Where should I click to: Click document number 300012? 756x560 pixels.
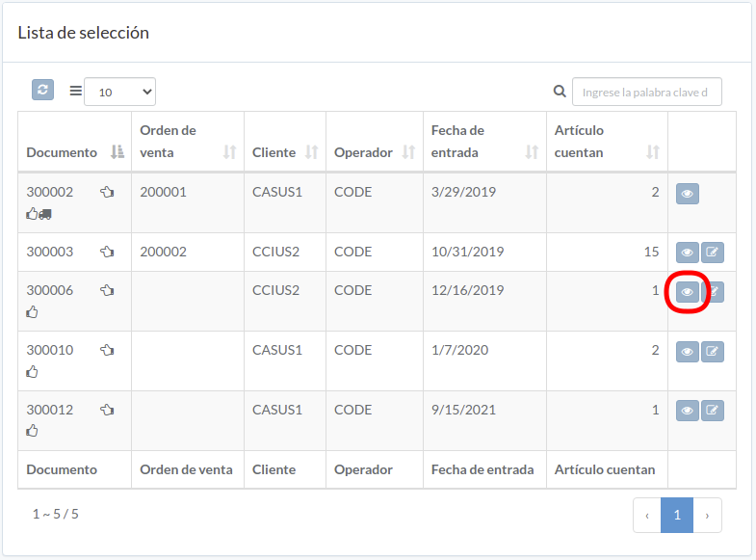coord(50,410)
